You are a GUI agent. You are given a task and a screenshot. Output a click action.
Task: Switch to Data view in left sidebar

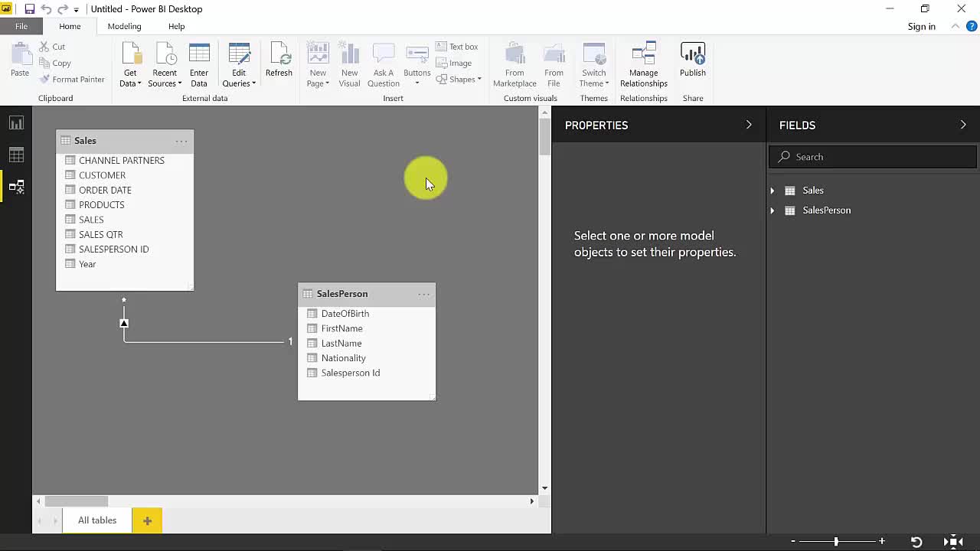click(x=16, y=155)
